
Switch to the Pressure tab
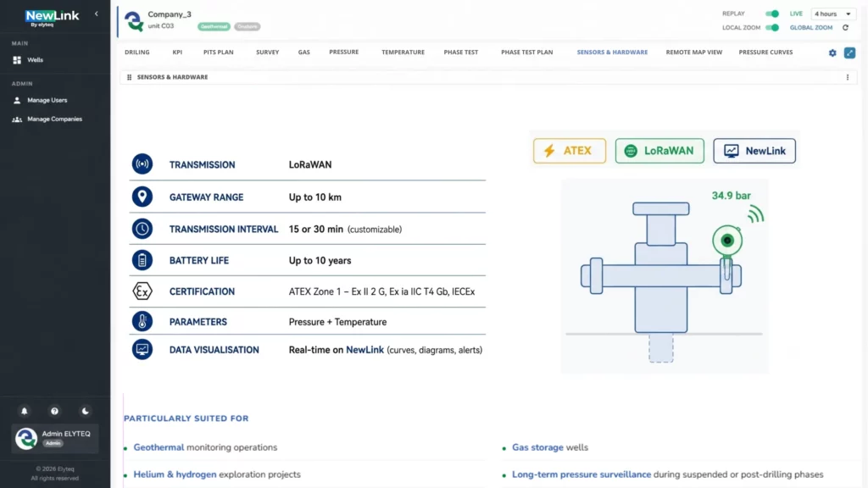tap(344, 52)
